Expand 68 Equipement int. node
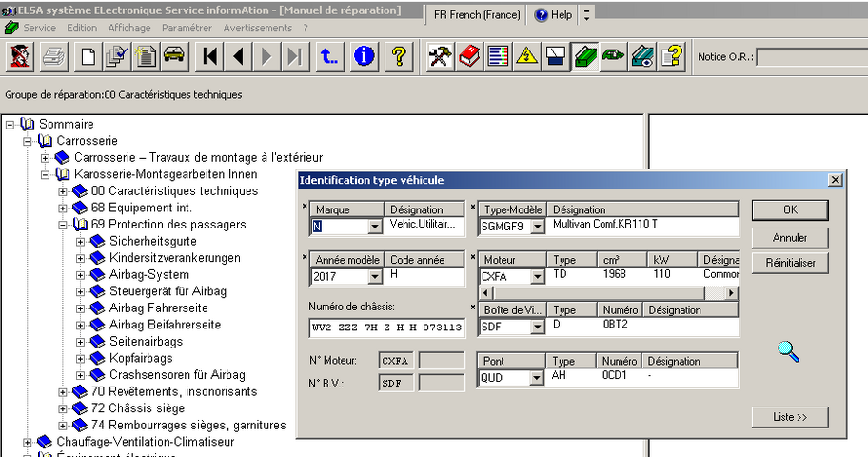Screen dimensions: 868x457 63,209
